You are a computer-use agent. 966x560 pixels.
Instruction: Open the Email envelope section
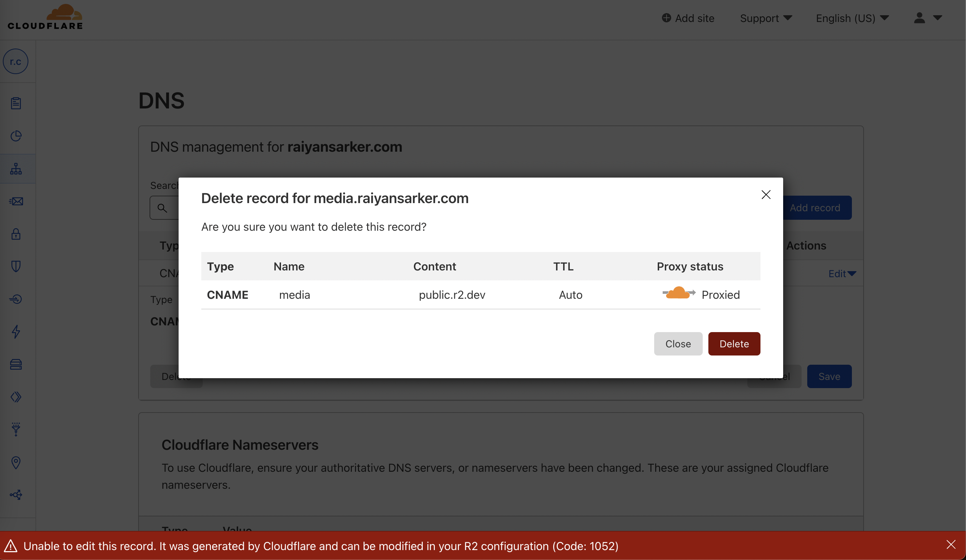pos(16,201)
